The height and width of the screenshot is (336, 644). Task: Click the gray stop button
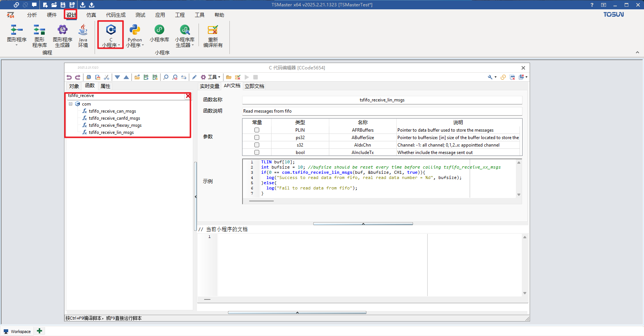pos(256,77)
